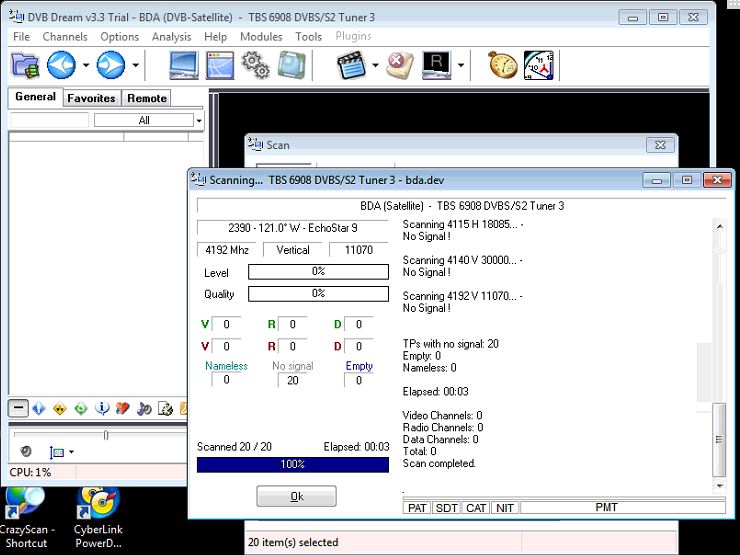Open the clock scheduler icon
The height and width of the screenshot is (555, 740).
[x=539, y=65]
